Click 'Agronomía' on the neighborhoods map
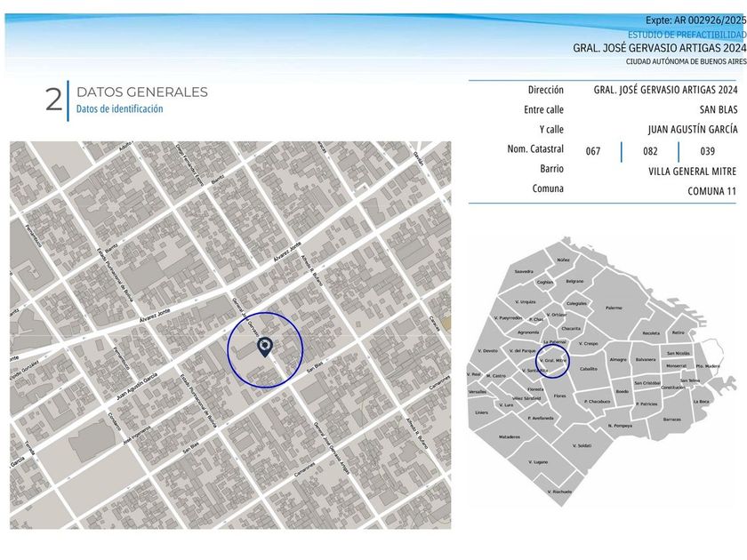747x560 pixels. 528,332
